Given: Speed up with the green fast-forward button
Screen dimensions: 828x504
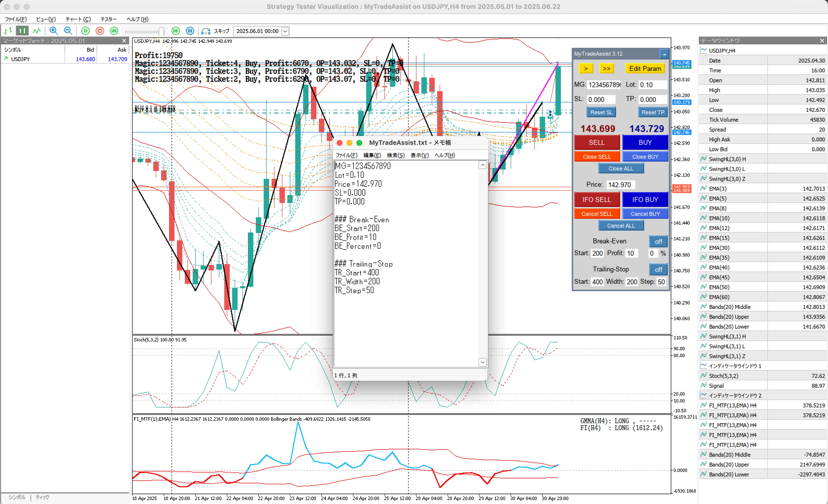Looking at the screenshot, I should point(175,31).
